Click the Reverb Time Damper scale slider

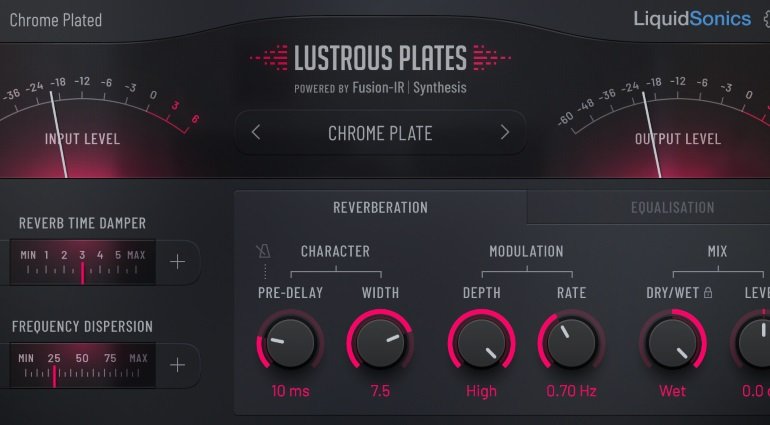82,262
